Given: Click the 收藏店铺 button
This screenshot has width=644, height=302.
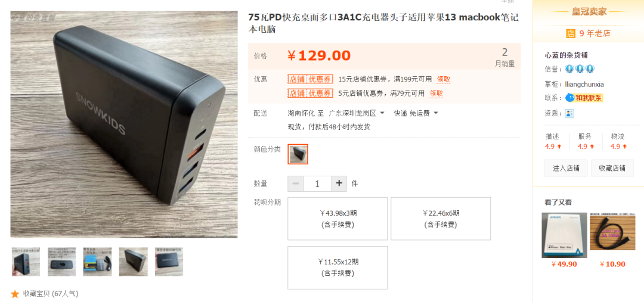Looking at the screenshot, I should [612, 168].
